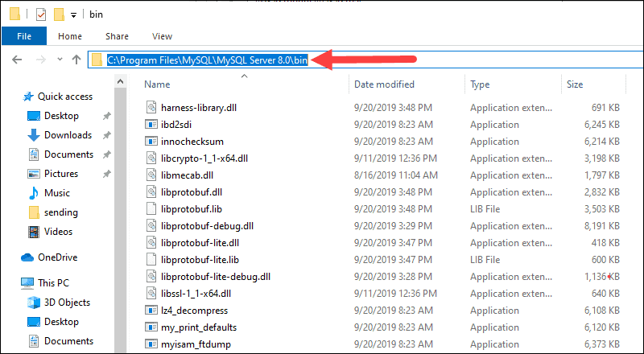The width and height of the screenshot is (644, 354).
Task: Click LIB File type of libprotobuf-lite.lib
Action: pyautogui.click(x=485, y=260)
